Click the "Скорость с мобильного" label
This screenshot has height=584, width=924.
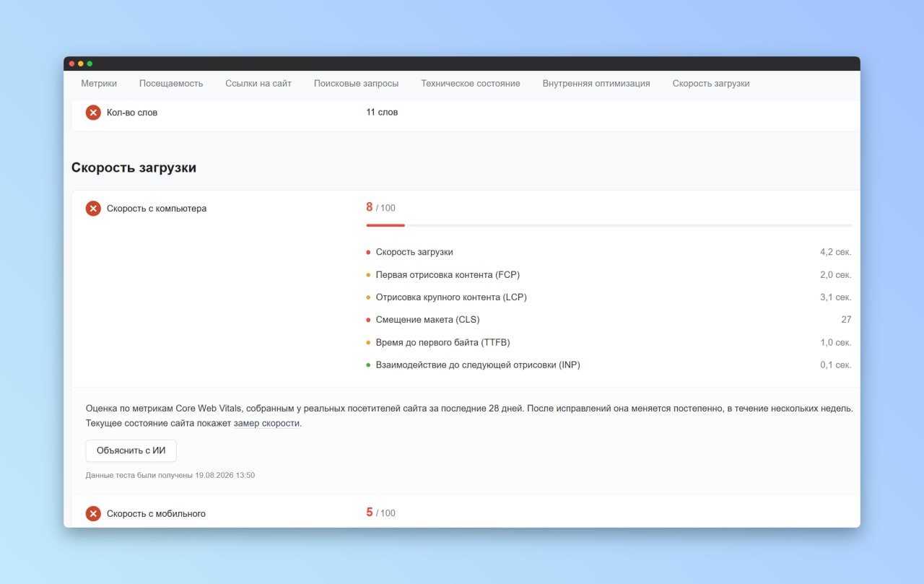point(156,514)
